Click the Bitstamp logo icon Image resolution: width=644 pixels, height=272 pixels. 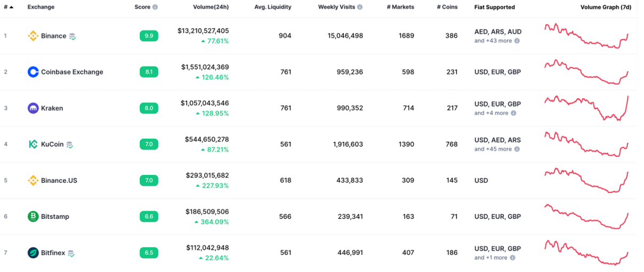[33, 217]
